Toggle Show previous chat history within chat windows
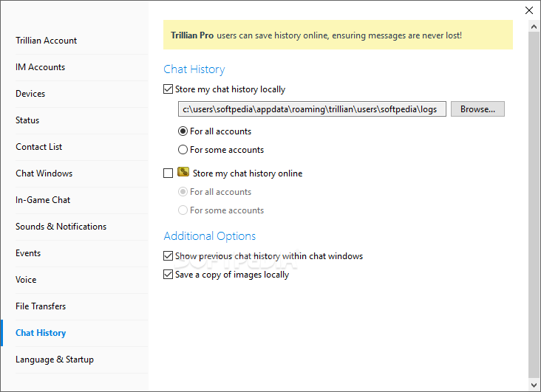541x392 pixels. pyautogui.click(x=168, y=256)
